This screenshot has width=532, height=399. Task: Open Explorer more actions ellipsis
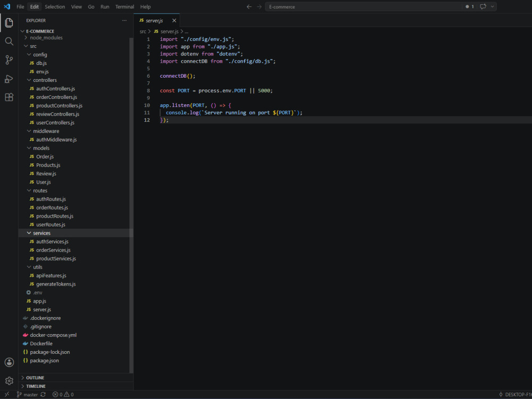(124, 20)
